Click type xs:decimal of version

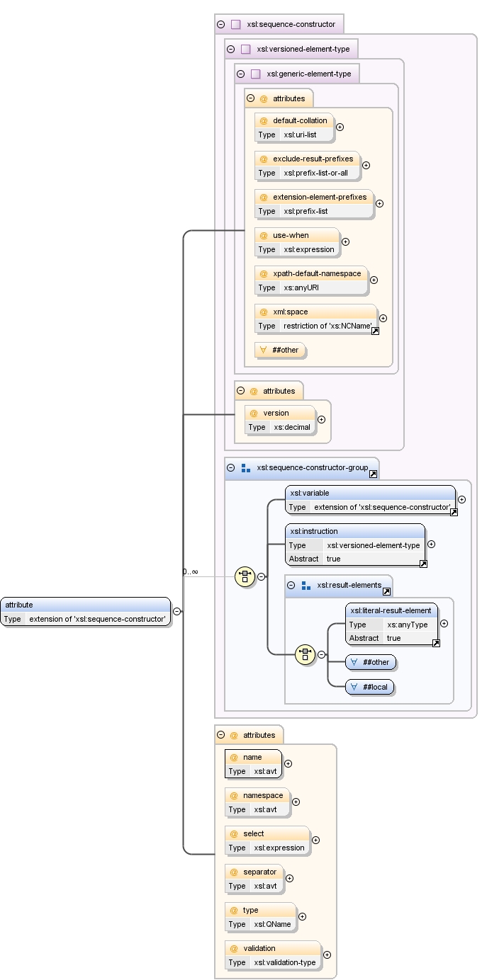coord(292,427)
